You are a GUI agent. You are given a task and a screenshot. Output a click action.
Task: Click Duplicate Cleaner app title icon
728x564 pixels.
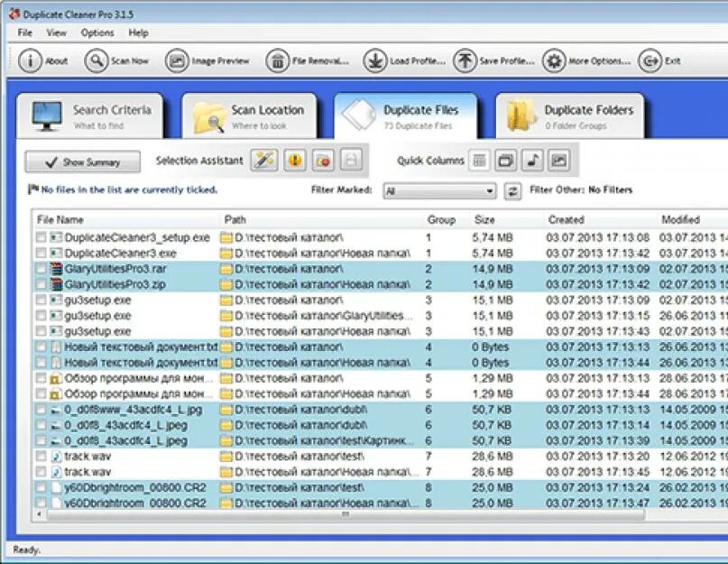click(x=14, y=14)
